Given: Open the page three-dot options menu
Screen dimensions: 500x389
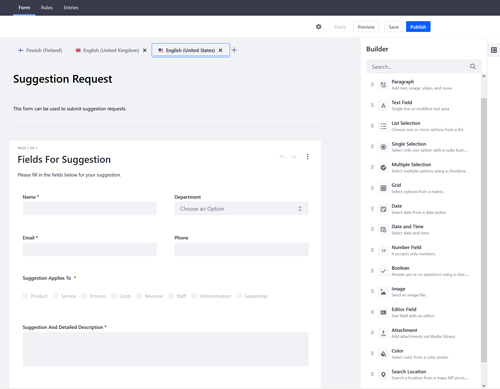Looking at the screenshot, I should click(x=307, y=157).
